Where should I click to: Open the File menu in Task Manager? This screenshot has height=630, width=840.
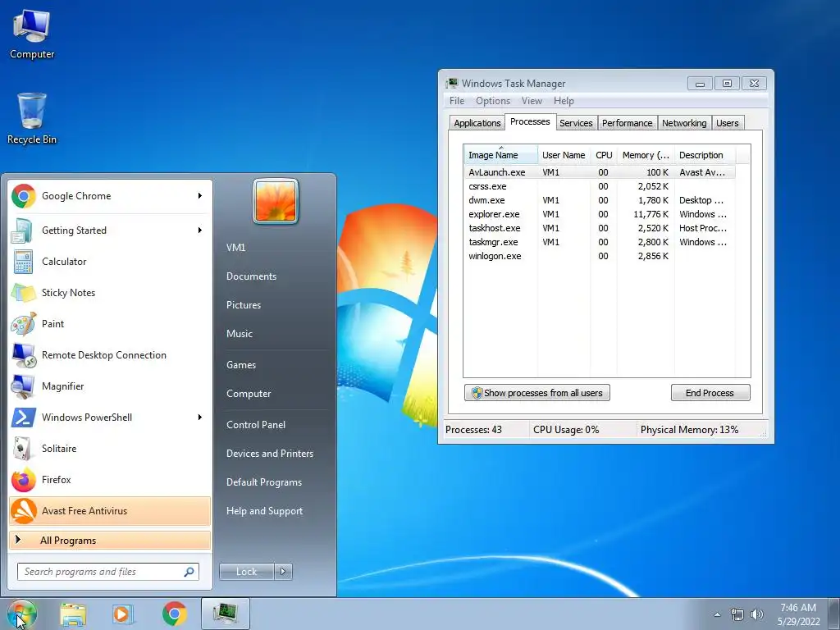[x=457, y=101]
